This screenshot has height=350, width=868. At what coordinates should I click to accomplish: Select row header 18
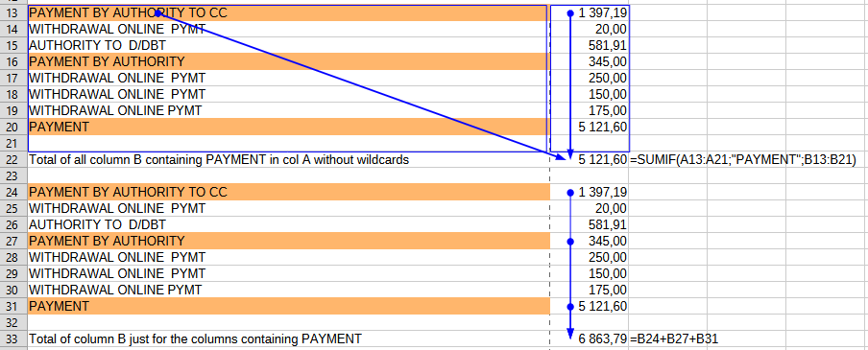point(13,94)
